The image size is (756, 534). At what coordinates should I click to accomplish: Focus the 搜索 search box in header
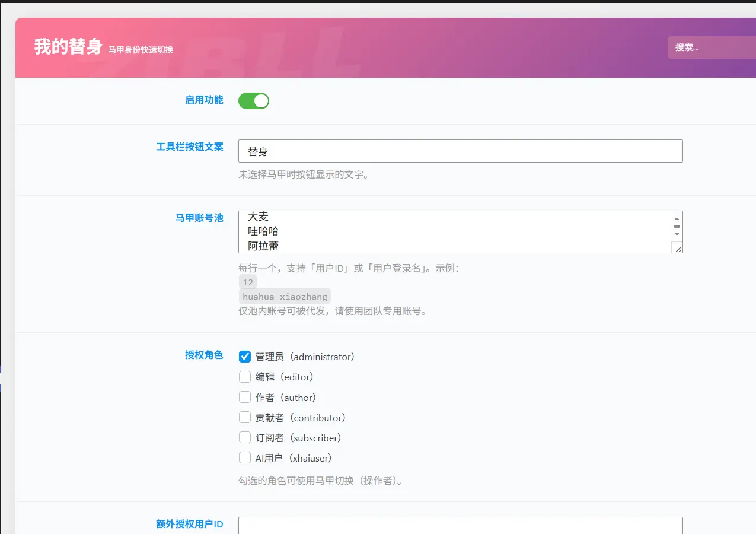click(x=712, y=47)
